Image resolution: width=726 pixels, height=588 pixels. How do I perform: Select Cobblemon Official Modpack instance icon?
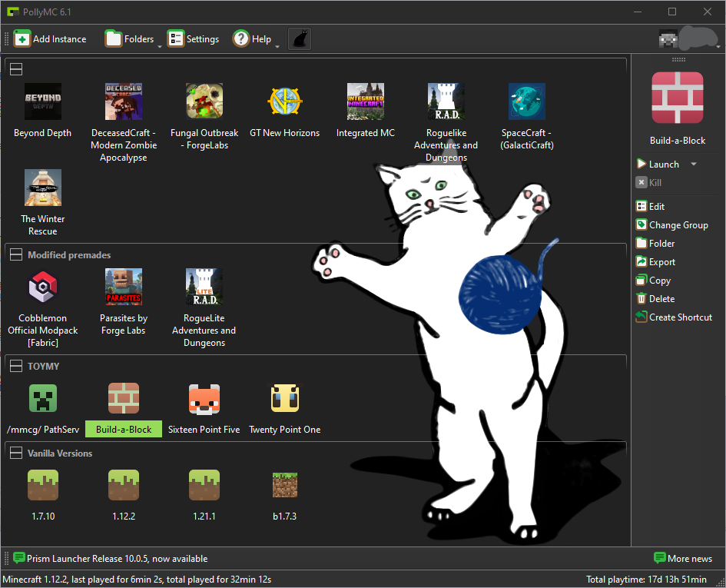[42, 287]
